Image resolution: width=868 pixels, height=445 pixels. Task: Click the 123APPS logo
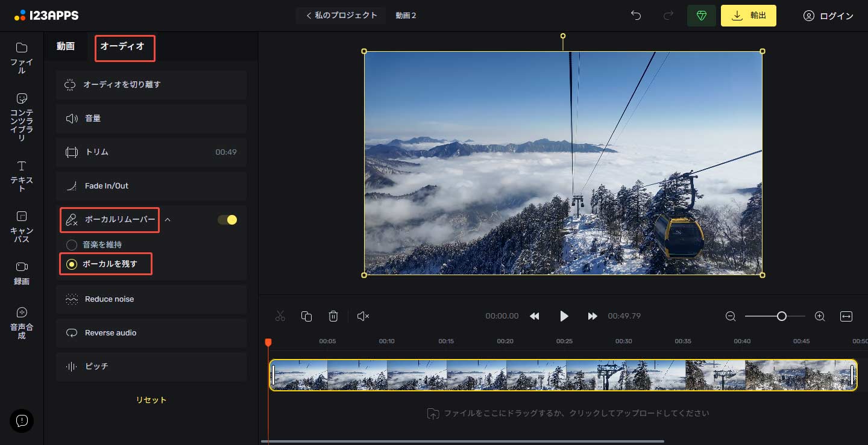point(46,16)
